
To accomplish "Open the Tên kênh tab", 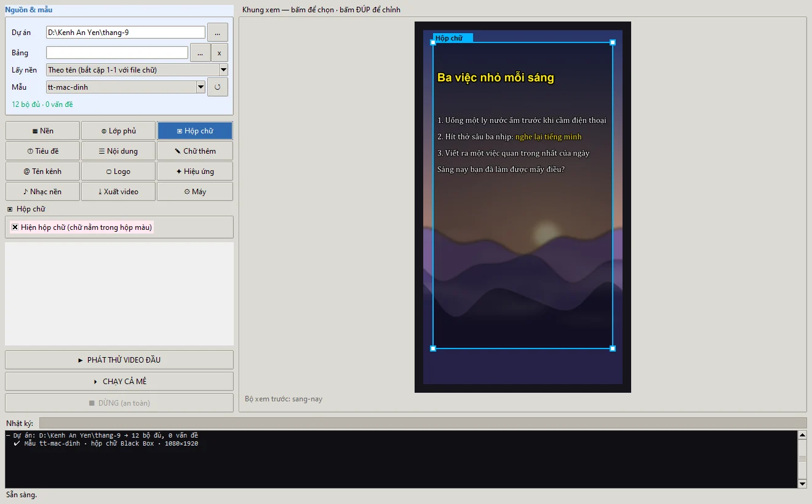I will [42, 171].
